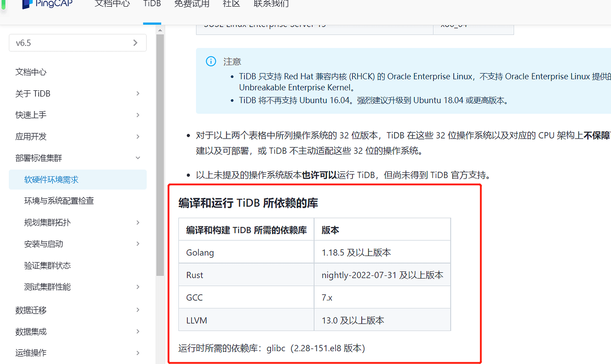The image size is (611, 364).
Task: Click the 快速上手 sidebar label
Action: [x=31, y=115]
